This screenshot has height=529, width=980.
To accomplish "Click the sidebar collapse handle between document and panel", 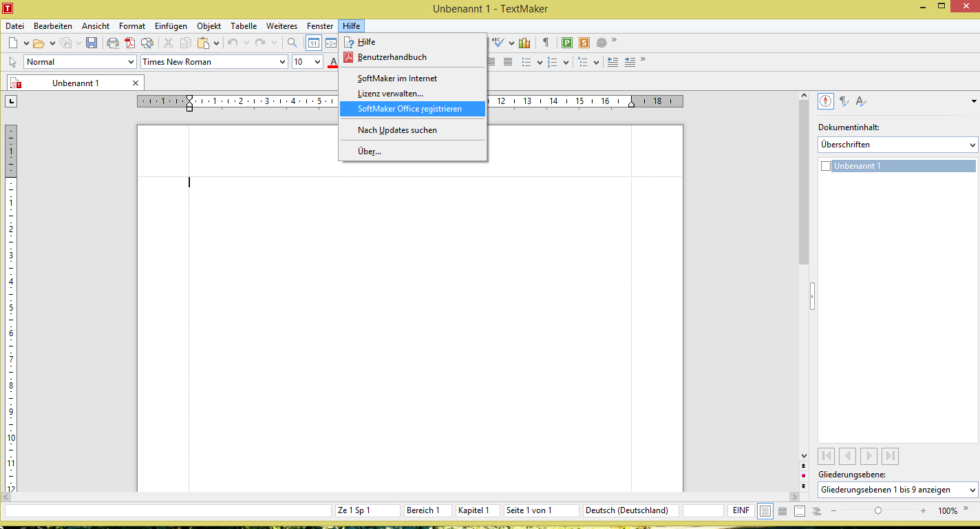I will coord(812,296).
